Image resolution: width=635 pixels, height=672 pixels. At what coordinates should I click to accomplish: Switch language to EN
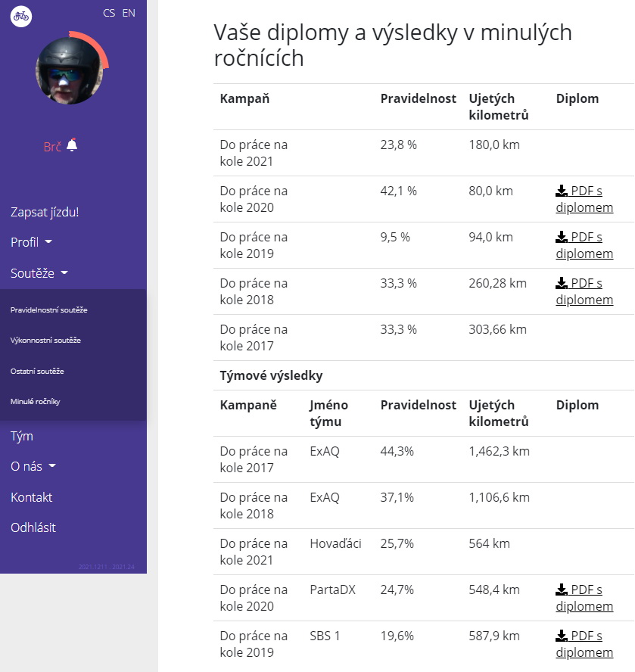point(129,13)
